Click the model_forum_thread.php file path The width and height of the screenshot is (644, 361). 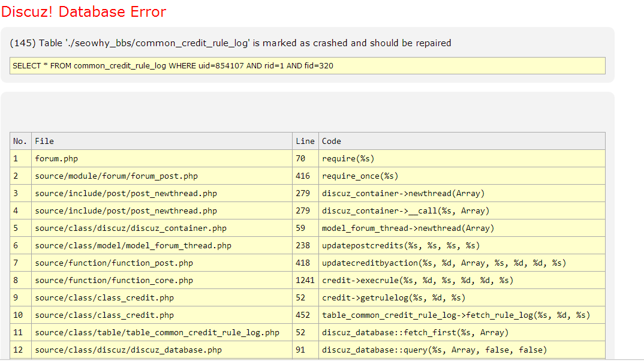click(x=133, y=245)
